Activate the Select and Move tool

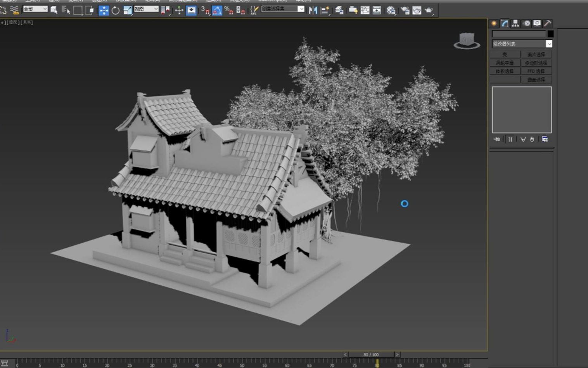(104, 10)
